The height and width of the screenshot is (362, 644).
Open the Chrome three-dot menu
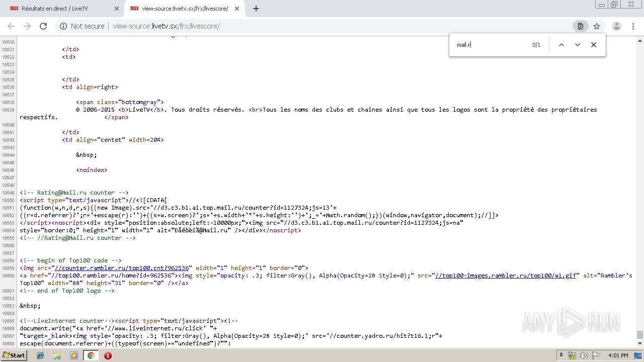point(633,26)
